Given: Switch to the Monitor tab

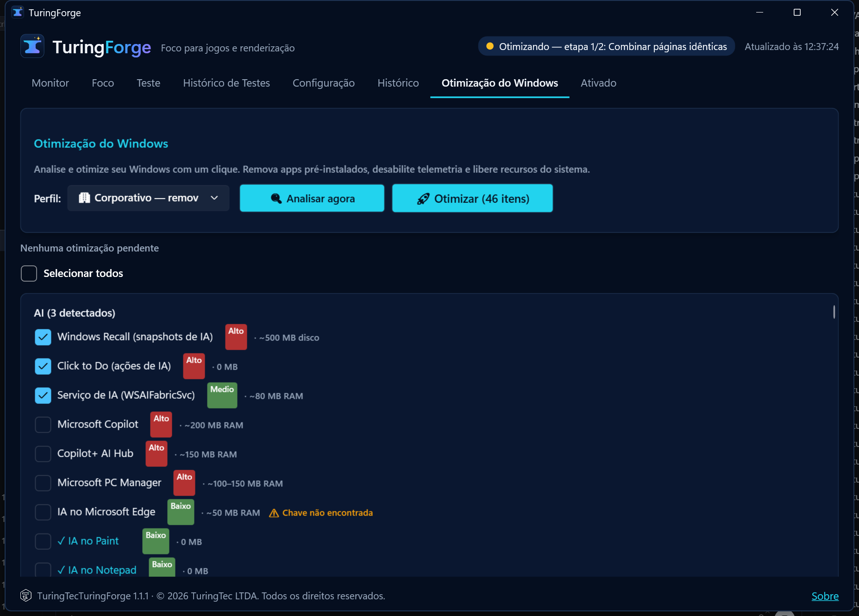Looking at the screenshot, I should (x=50, y=83).
